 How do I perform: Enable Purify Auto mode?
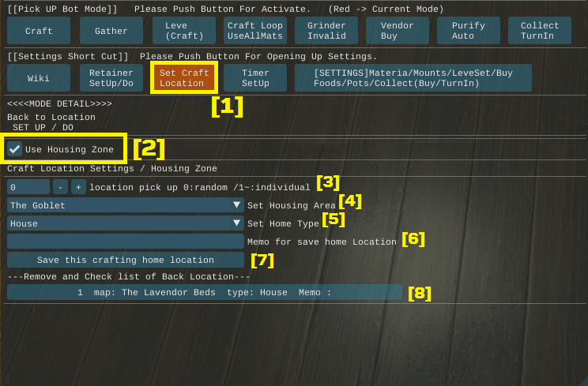469,31
